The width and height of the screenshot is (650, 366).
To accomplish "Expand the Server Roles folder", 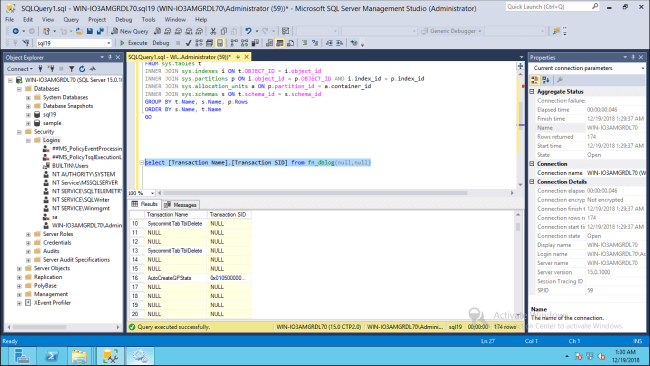I will point(29,234).
